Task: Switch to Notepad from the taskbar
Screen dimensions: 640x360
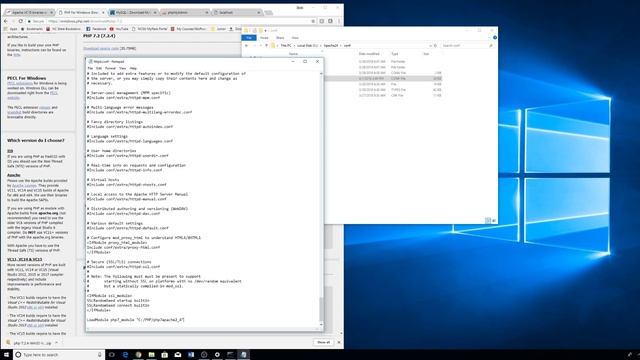Action: (x=244, y=355)
